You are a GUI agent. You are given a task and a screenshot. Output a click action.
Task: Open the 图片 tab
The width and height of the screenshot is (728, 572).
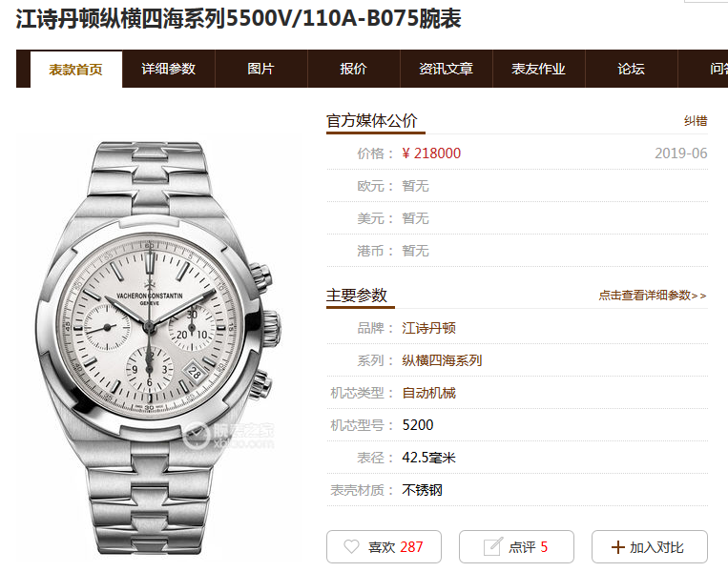(260, 69)
